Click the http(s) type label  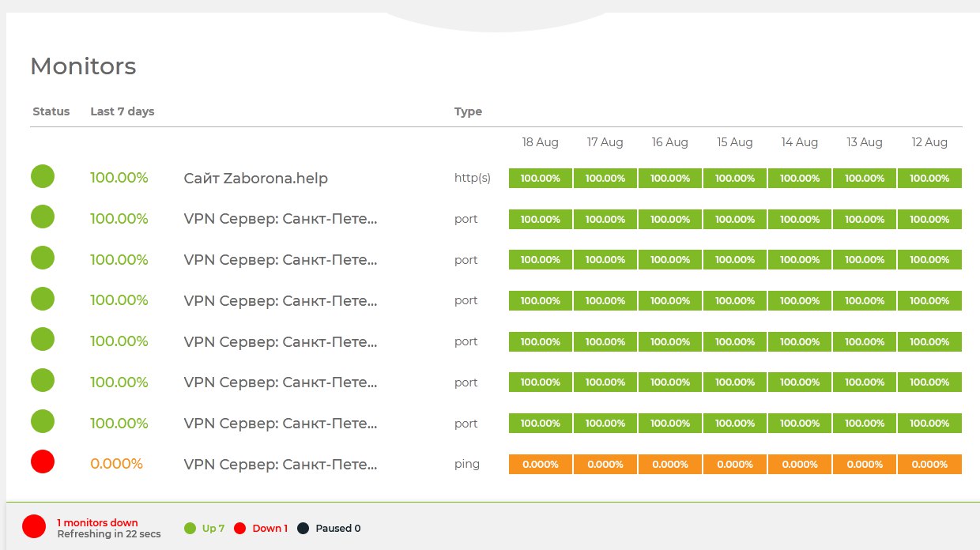pyautogui.click(x=473, y=179)
